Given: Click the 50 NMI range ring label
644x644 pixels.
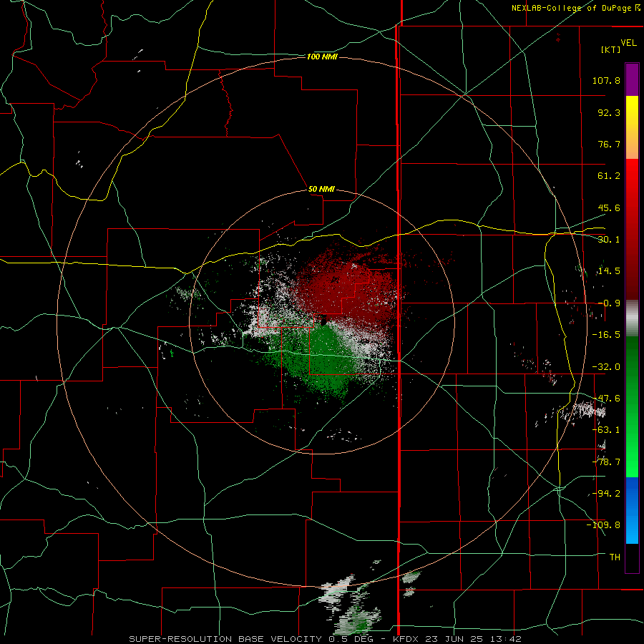Looking at the screenshot, I should pyautogui.click(x=321, y=189).
